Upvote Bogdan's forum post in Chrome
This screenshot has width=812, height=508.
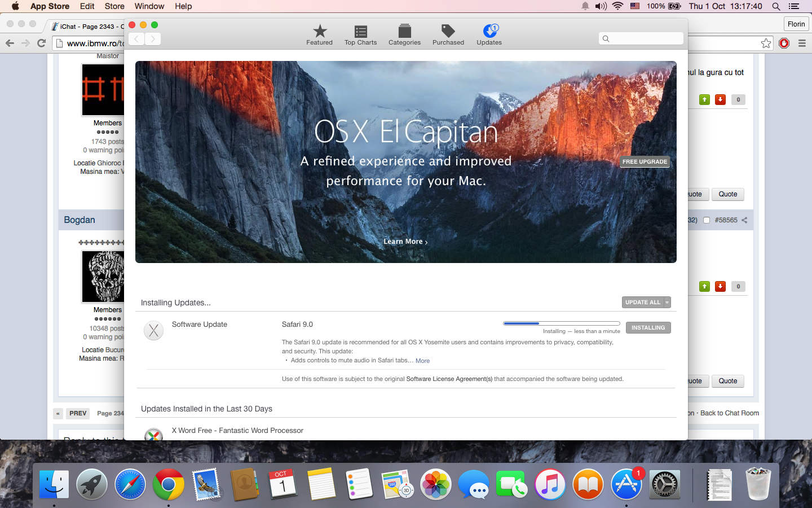(704, 286)
